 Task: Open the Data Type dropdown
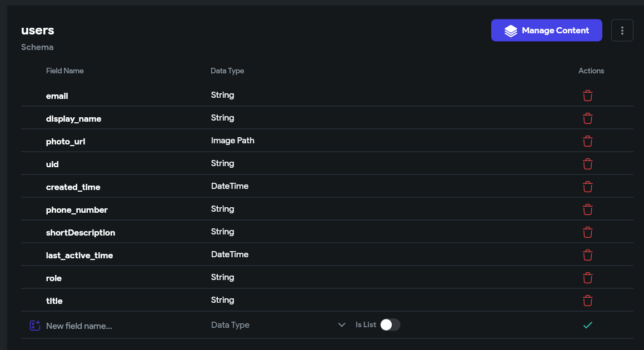[x=278, y=325]
